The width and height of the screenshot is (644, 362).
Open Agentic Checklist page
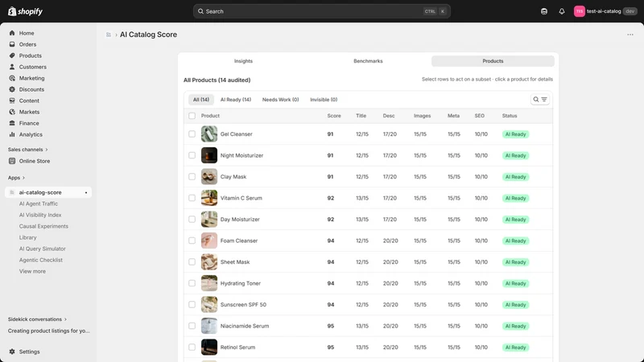41,260
